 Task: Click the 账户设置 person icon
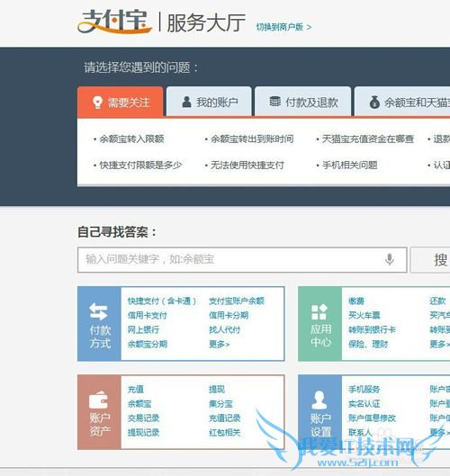pyautogui.click(x=319, y=400)
